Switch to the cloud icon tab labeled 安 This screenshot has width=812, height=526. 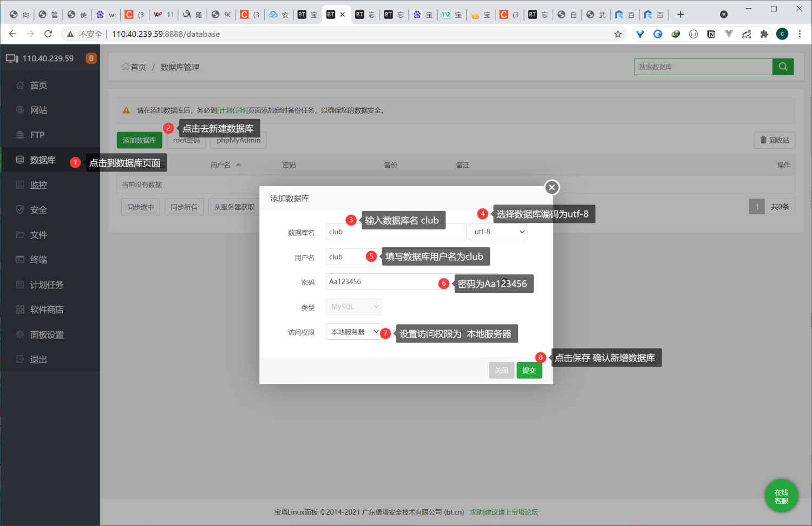click(x=279, y=15)
